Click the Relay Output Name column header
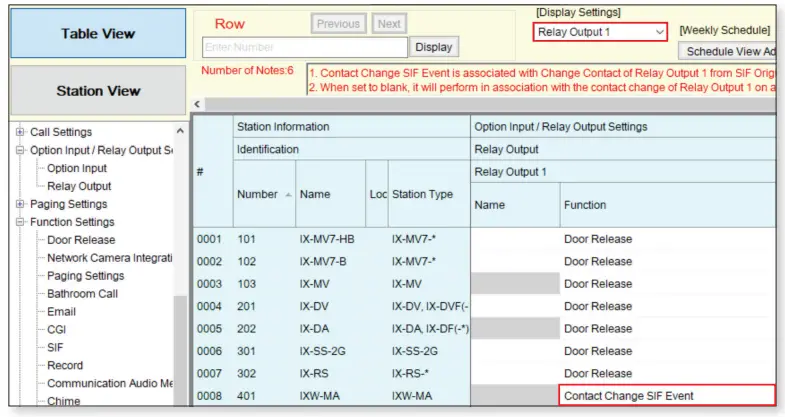 point(515,205)
